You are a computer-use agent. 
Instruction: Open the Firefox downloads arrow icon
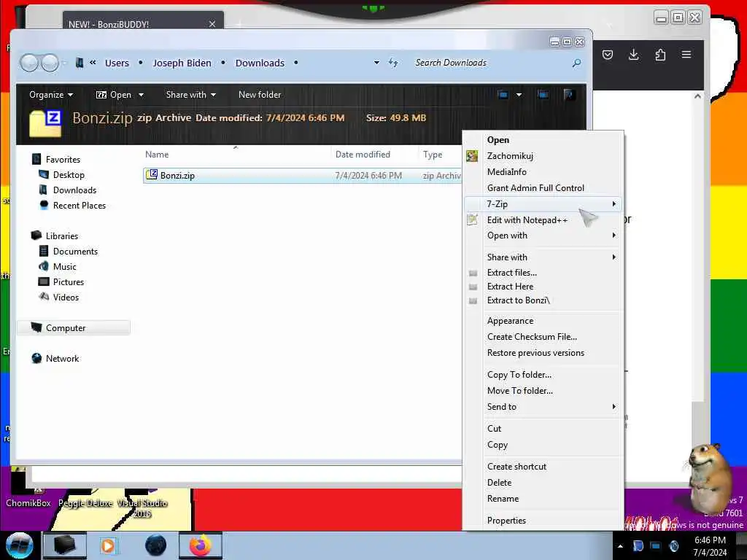(634, 55)
